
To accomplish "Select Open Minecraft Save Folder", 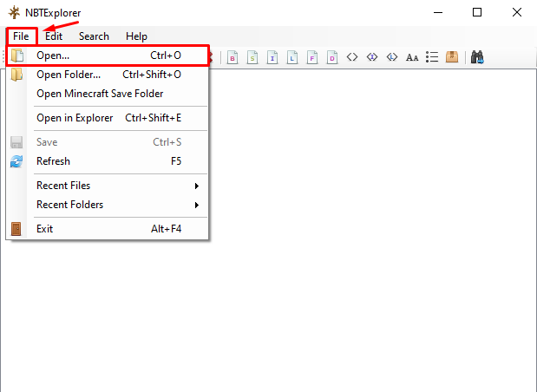I will click(x=100, y=94).
